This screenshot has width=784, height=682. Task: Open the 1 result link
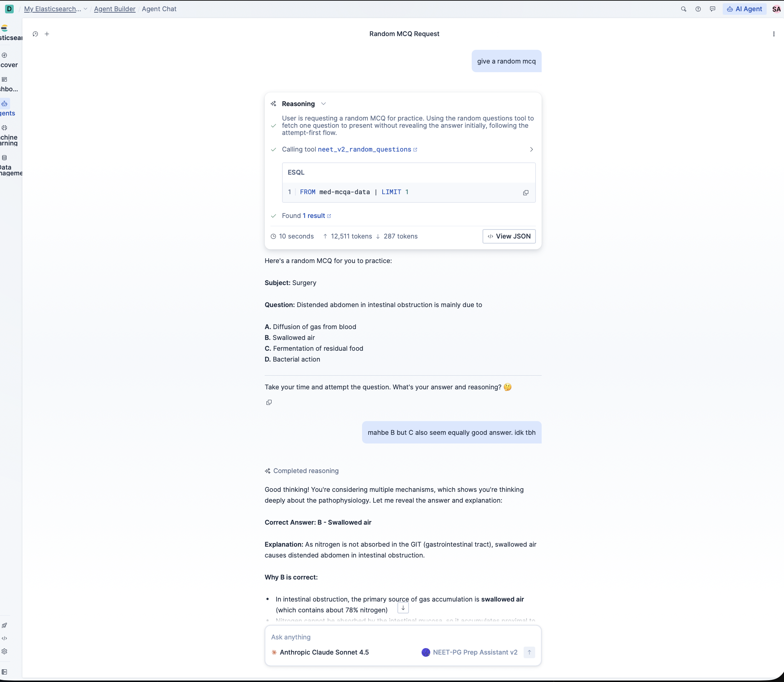click(x=314, y=216)
